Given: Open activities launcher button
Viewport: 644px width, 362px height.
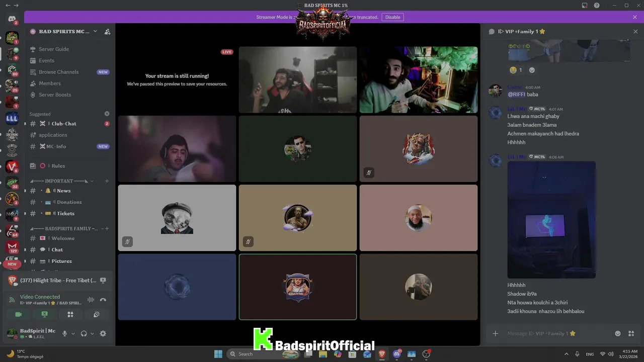Looking at the screenshot, I should pyautogui.click(x=70, y=314).
